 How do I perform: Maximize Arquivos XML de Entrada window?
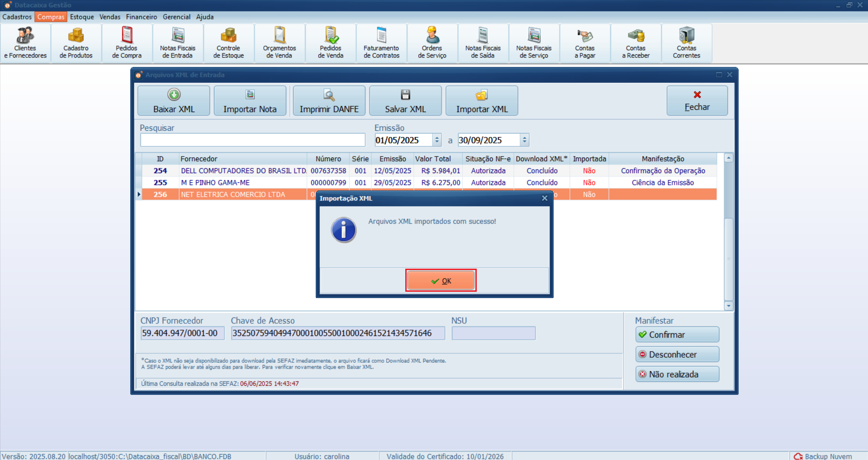pos(719,75)
